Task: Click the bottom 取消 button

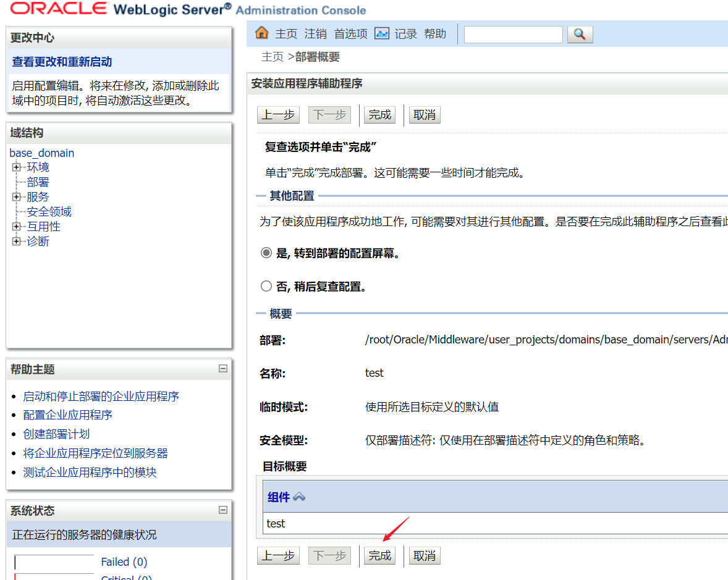Action: tap(425, 555)
